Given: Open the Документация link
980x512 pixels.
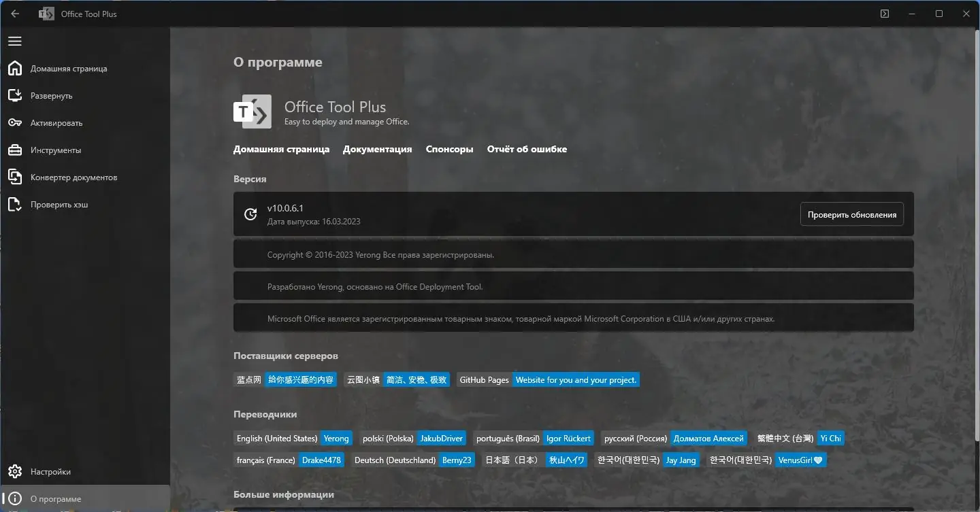Looking at the screenshot, I should (377, 149).
